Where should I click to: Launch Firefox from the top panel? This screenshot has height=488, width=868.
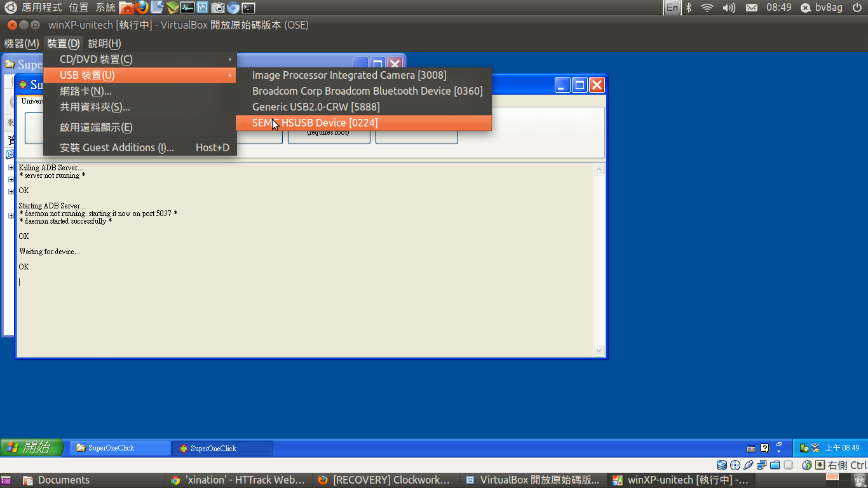pos(142,8)
